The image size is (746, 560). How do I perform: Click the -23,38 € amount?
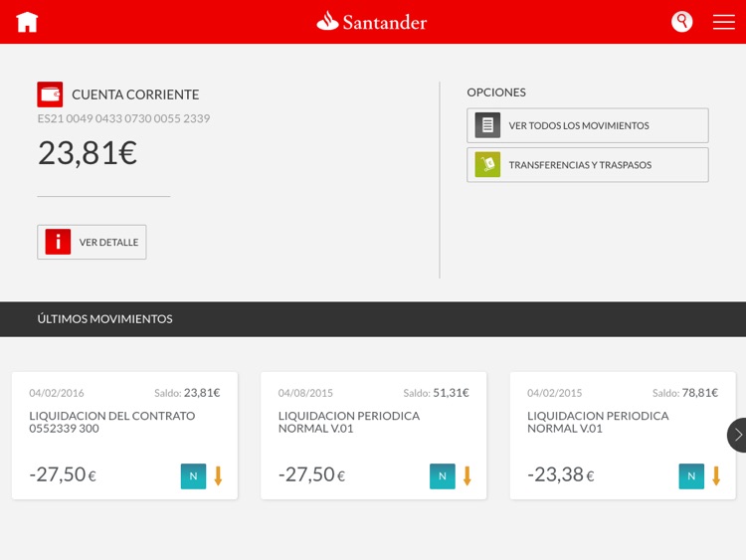point(561,474)
